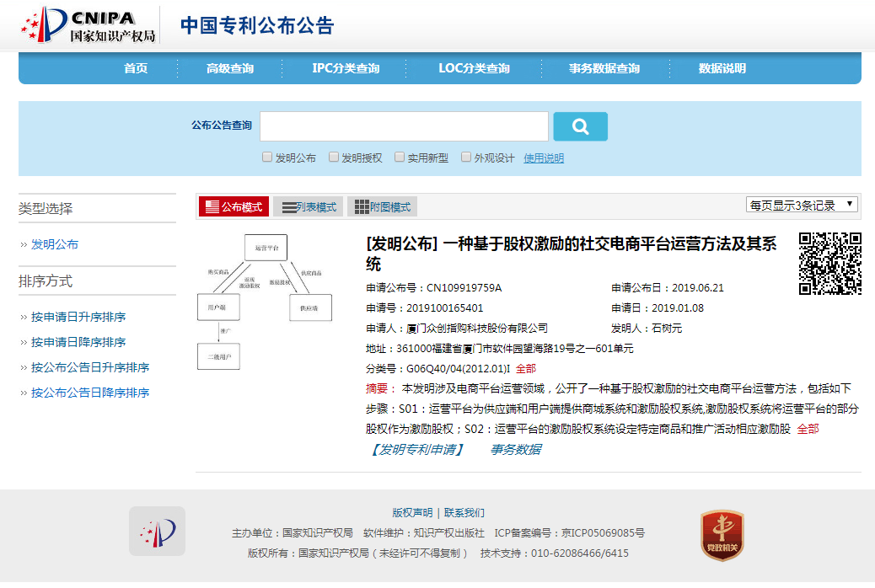This screenshot has height=588, width=875.
Task: Click ICP number 京ICP05069085号
Action: (603, 533)
